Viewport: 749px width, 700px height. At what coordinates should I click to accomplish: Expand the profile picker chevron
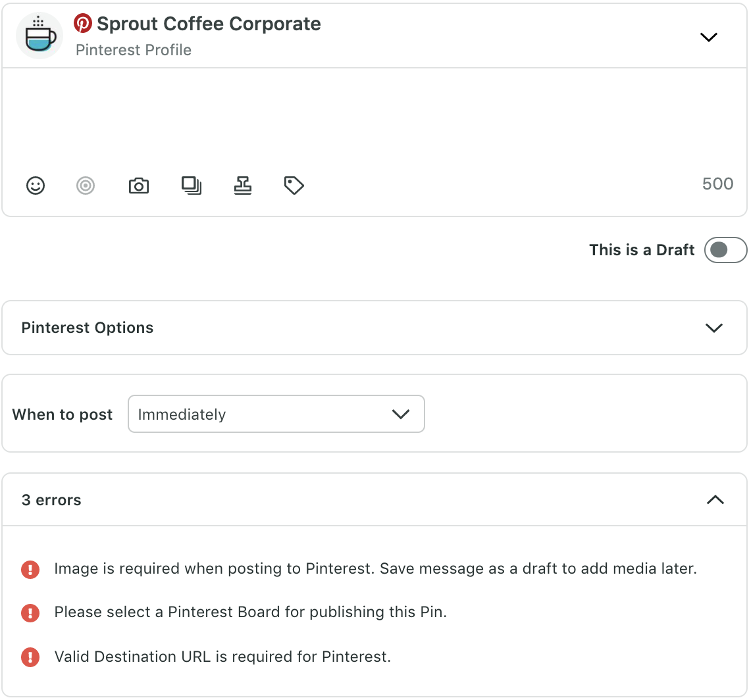pos(708,37)
